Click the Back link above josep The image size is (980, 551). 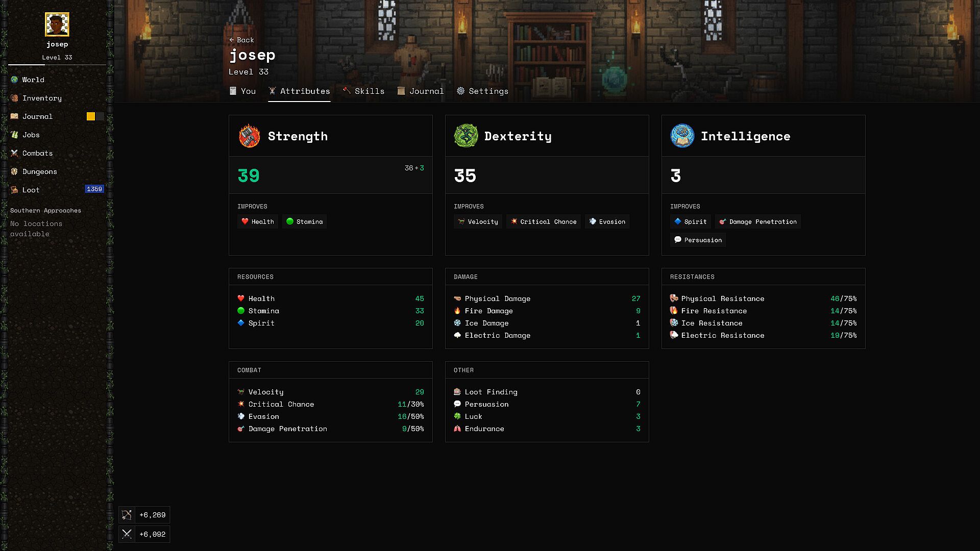tap(242, 40)
